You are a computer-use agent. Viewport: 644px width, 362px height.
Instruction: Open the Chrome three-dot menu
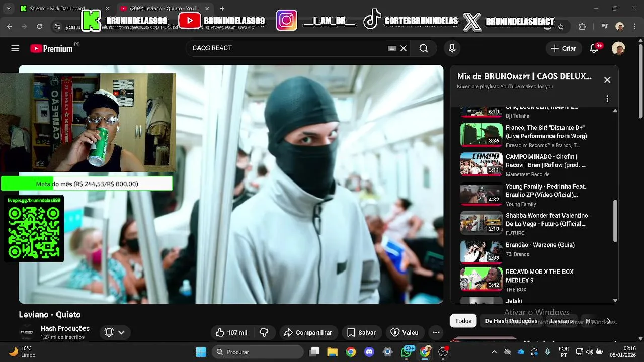634,26
